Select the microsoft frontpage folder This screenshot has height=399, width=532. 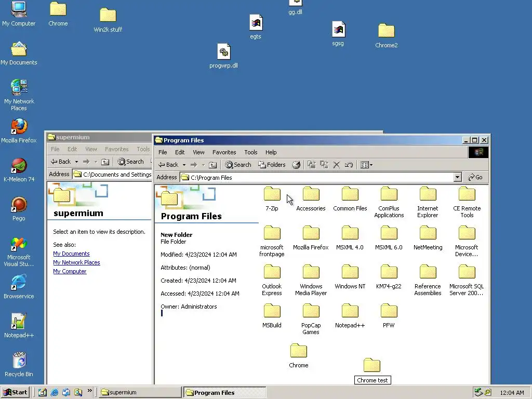click(x=272, y=242)
